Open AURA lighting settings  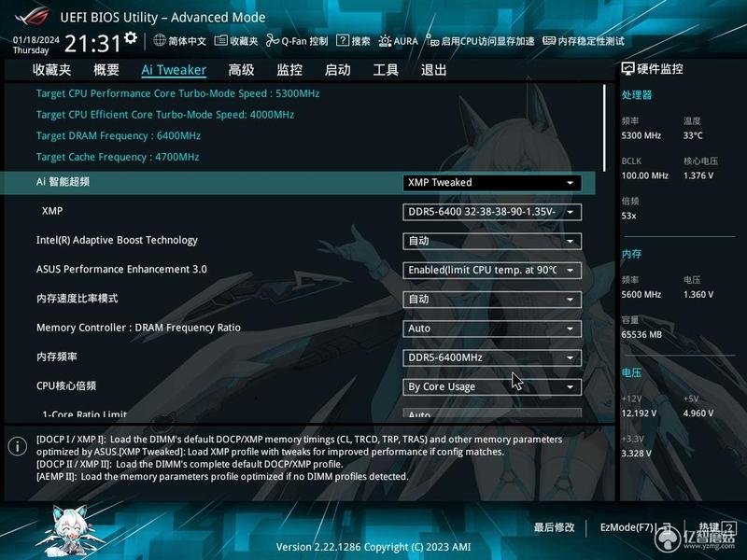coord(399,41)
